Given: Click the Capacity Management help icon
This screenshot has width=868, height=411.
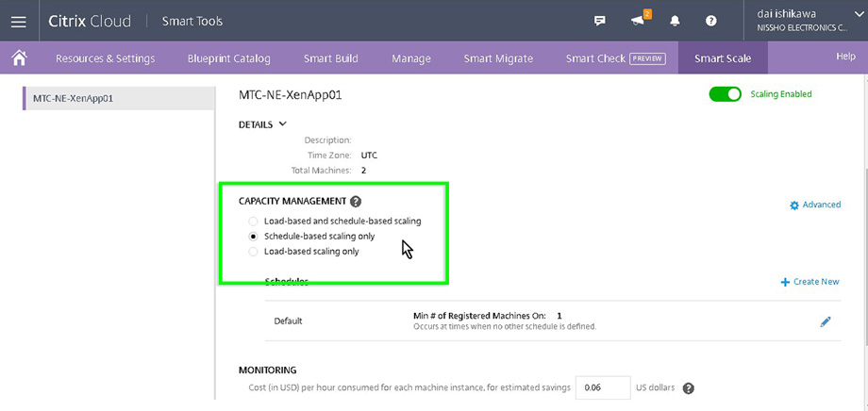Looking at the screenshot, I should tap(356, 202).
